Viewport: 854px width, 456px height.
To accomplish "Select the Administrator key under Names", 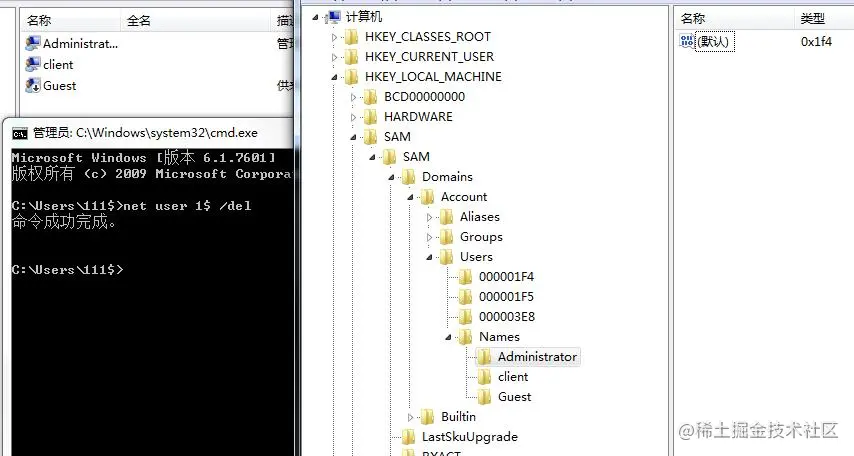I will pos(537,357).
